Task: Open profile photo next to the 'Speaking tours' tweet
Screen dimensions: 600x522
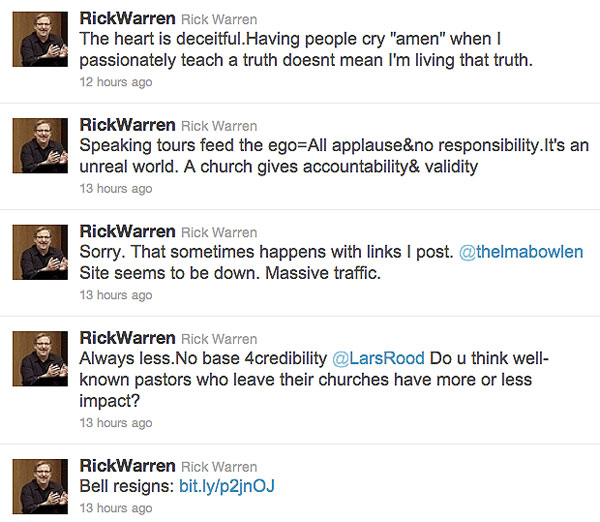Action: (x=42, y=146)
